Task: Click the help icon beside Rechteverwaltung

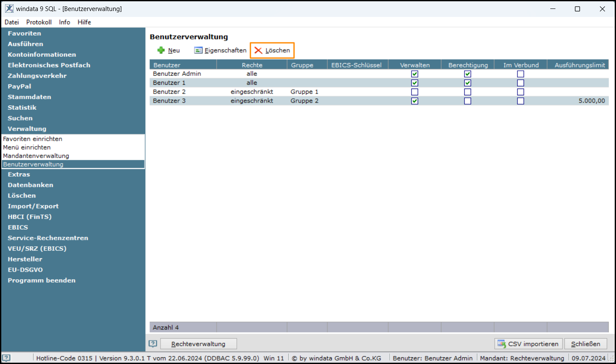Action: tap(153, 344)
